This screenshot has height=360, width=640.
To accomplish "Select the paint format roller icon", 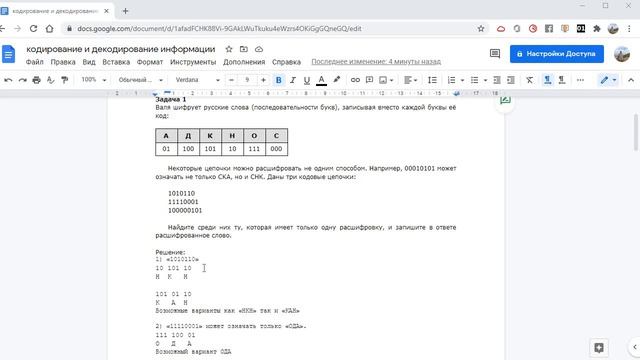I will coord(64,80).
